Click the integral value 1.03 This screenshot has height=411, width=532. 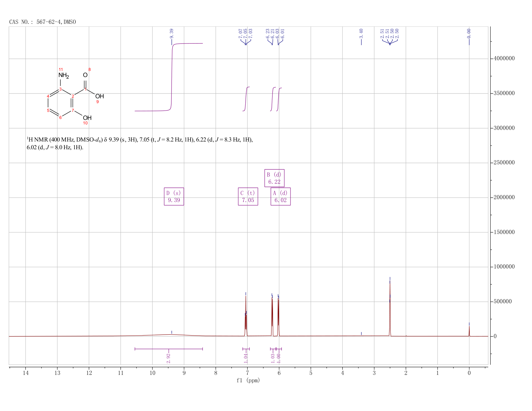(x=273, y=358)
